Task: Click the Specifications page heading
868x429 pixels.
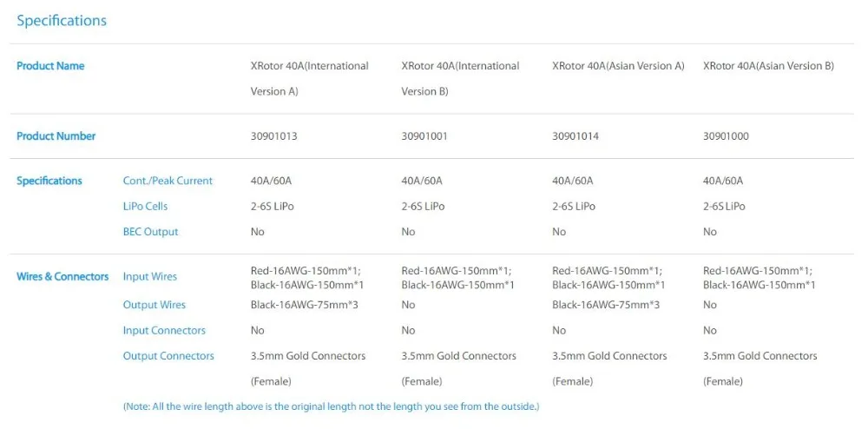Action: 62,21
